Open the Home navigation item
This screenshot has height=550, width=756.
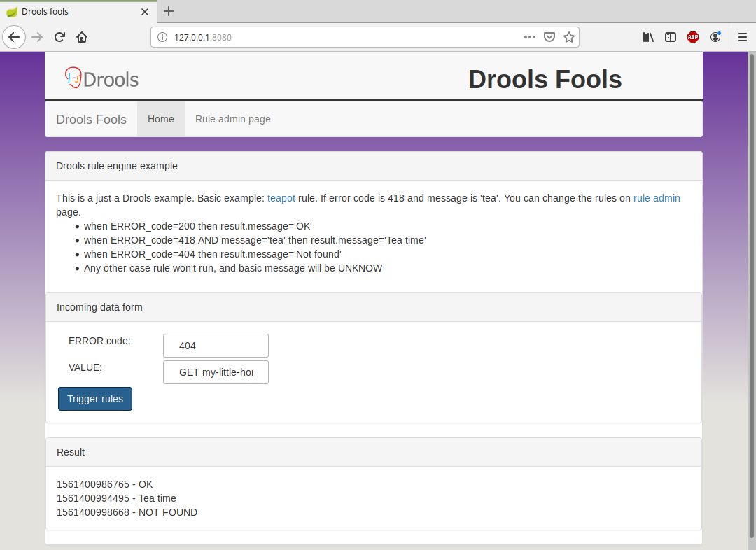(x=160, y=119)
